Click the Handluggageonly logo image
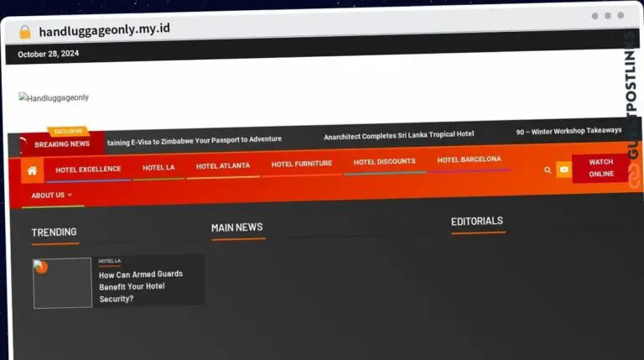 [54, 98]
